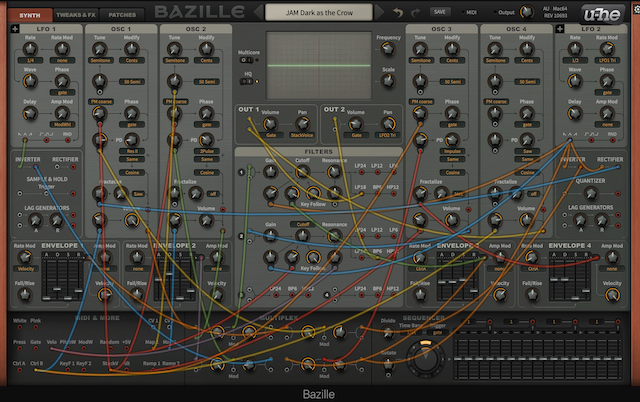Click the Filter 1 Resonance knob
Image resolution: width=640 pixels, height=402 pixels.
point(334,173)
